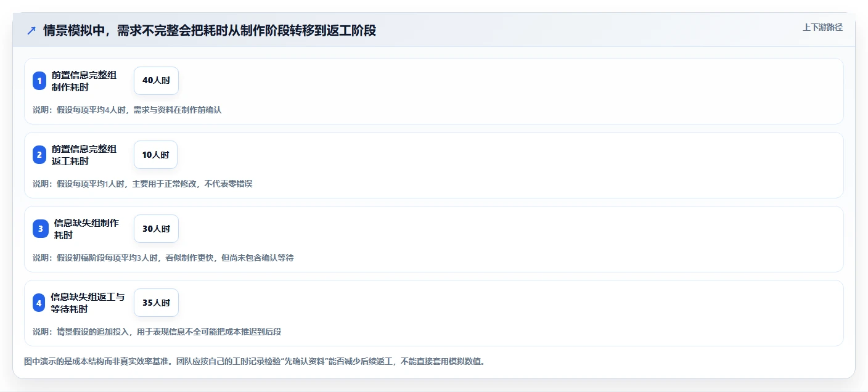Select the 10人时 value chip

coord(155,155)
